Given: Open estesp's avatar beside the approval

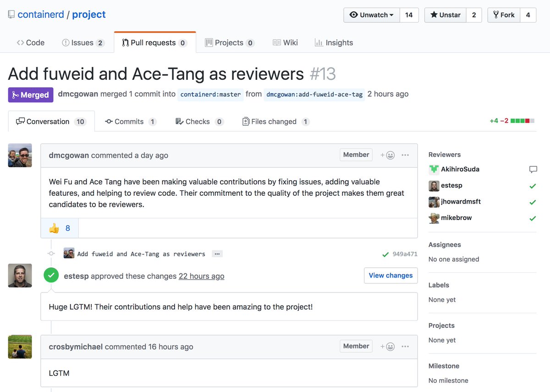Looking at the screenshot, I should [20, 276].
